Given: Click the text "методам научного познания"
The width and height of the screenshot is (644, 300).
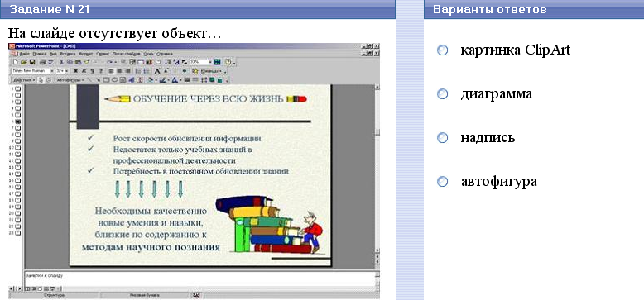Looking at the screenshot, I should 151,248.
